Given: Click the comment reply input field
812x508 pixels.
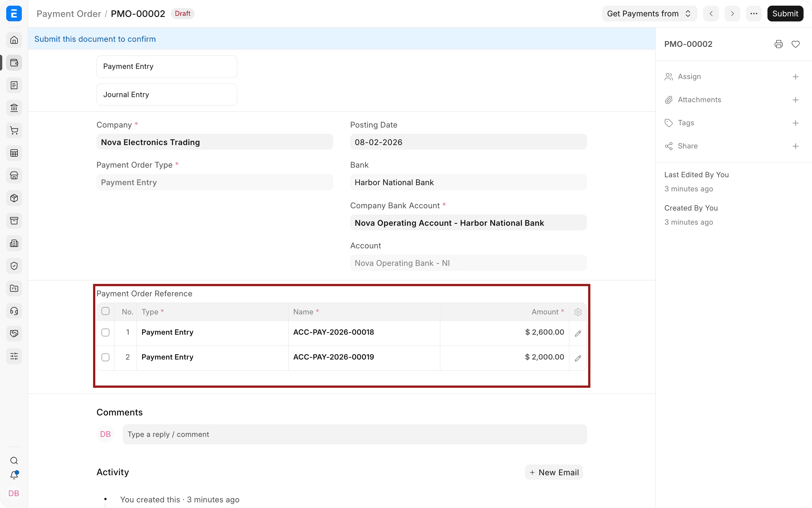Looking at the screenshot, I should [x=355, y=434].
